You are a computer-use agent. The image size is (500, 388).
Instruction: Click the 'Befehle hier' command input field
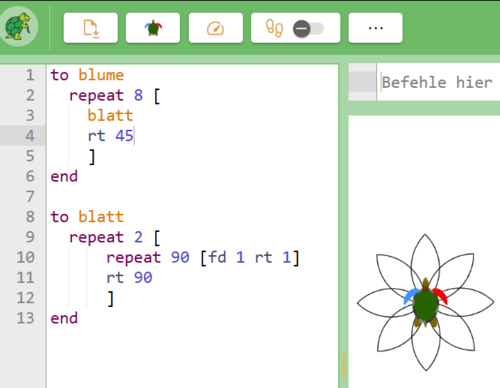point(438,82)
